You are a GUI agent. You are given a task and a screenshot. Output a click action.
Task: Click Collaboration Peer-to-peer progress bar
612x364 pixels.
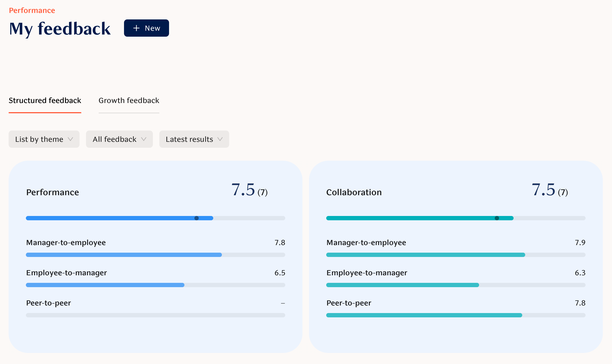click(456, 315)
